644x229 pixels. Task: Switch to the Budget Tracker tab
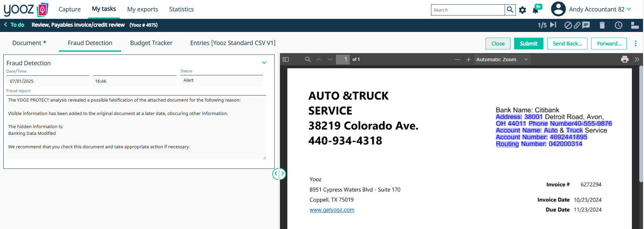(x=151, y=43)
